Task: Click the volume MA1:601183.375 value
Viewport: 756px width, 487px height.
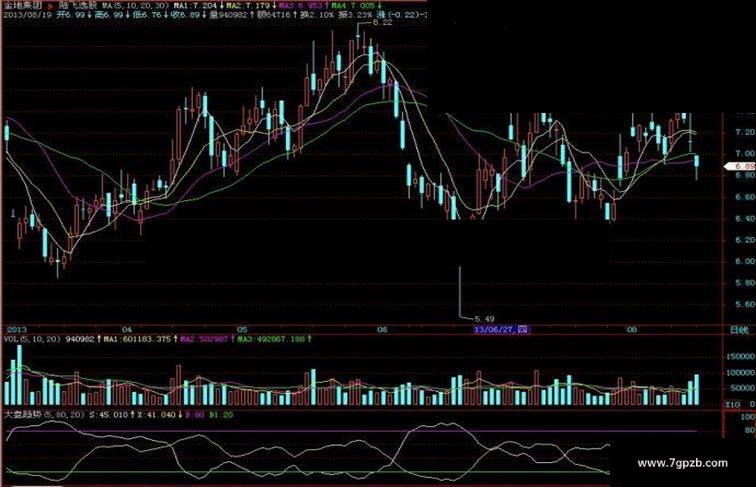Action: [138, 339]
